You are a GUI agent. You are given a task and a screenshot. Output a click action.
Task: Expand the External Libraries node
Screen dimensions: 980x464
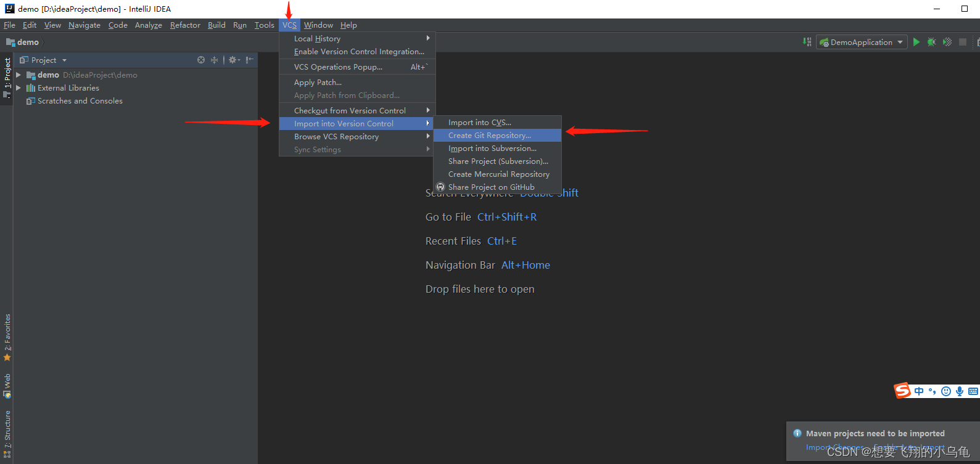pyautogui.click(x=19, y=88)
